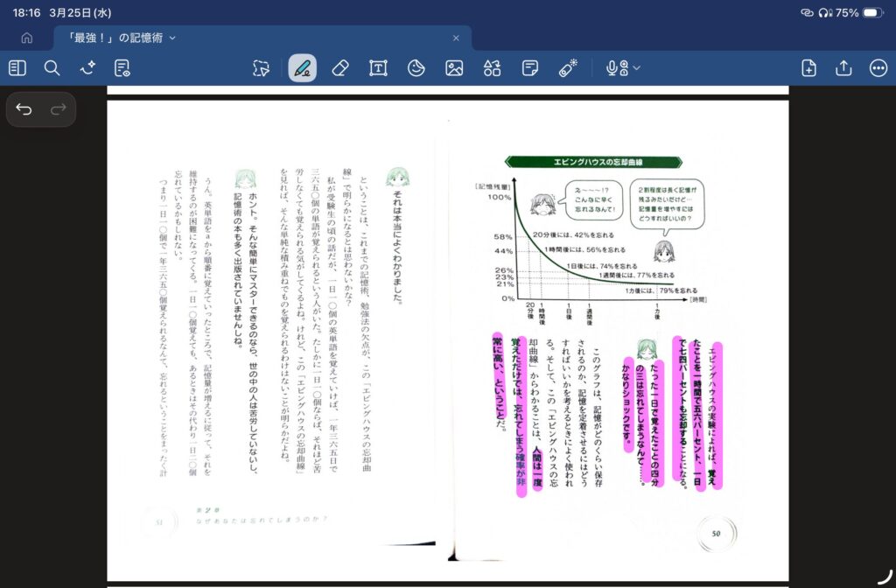The width and height of the screenshot is (896, 588).
Task: Select the Lasso selection tool
Action: (x=261, y=68)
